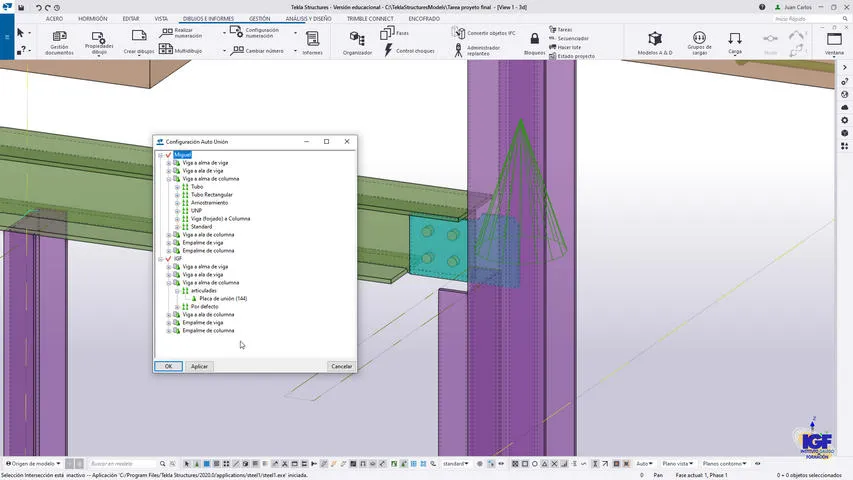
Task: Switch to the ANÁLISIS Y DISEÑO tab
Action: [x=308, y=19]
